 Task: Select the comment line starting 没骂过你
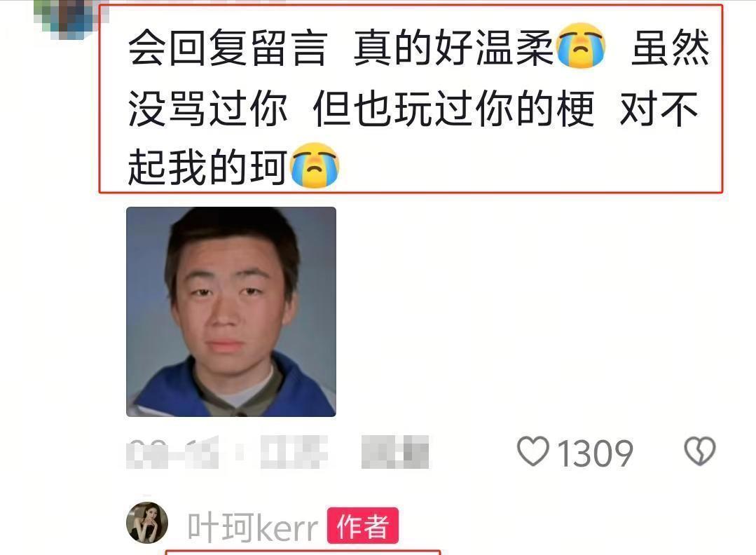(413, 109)
